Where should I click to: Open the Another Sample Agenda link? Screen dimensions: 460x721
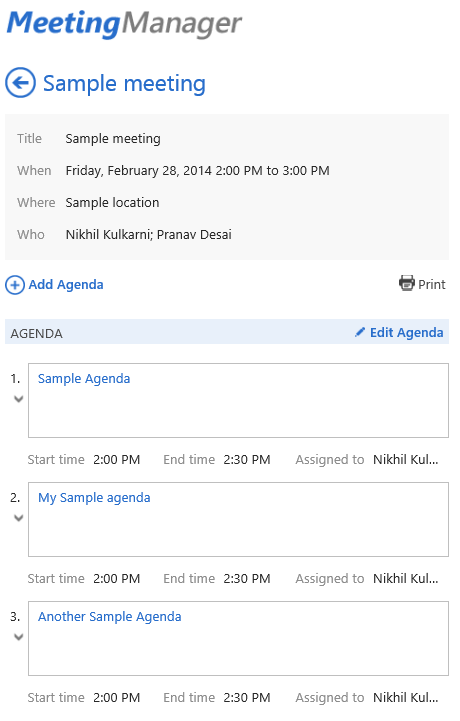click(x=109, y=617)
